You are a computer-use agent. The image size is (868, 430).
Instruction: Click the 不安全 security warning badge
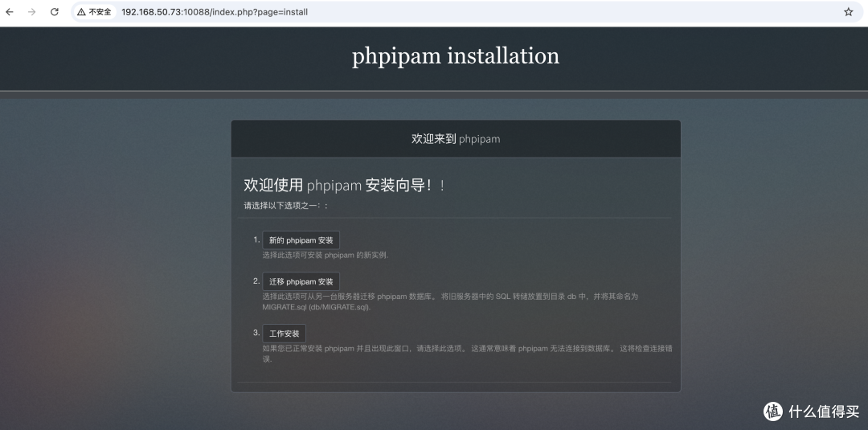coord(94,11)
